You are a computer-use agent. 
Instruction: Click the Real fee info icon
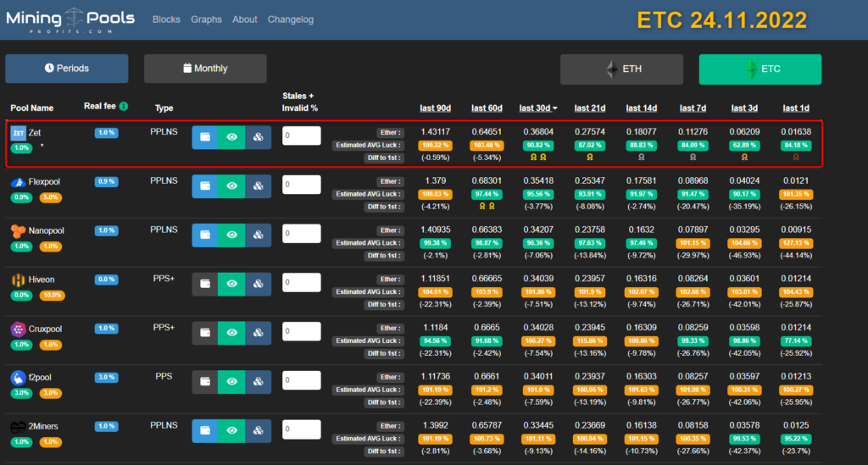[124, 107]
